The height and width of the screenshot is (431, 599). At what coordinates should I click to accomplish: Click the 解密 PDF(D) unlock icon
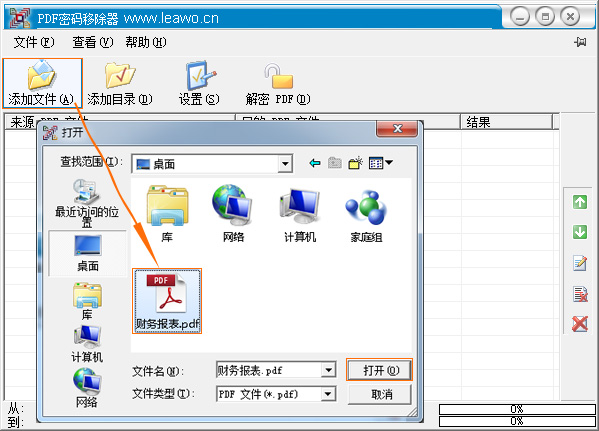click(x=278, y=76)
